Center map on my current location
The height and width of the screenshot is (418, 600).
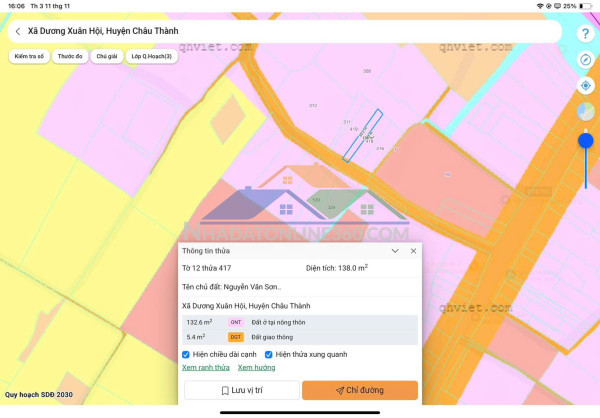pos(586,85)
